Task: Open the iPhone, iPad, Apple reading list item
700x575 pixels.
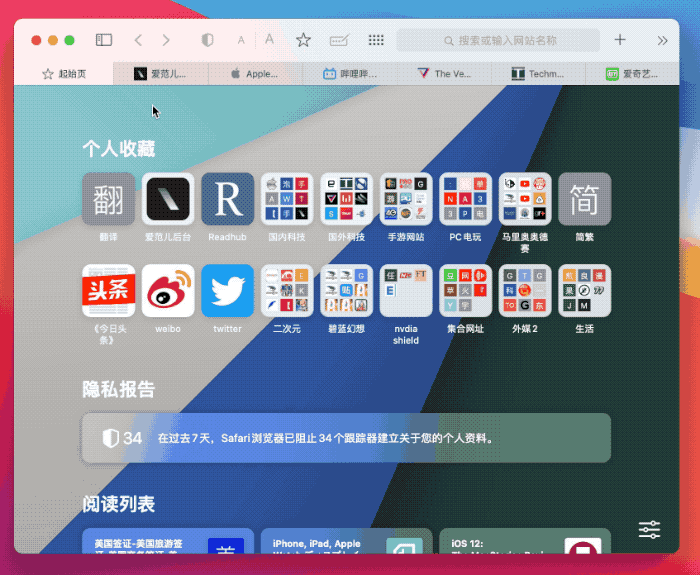Action: tap(346, 541)
